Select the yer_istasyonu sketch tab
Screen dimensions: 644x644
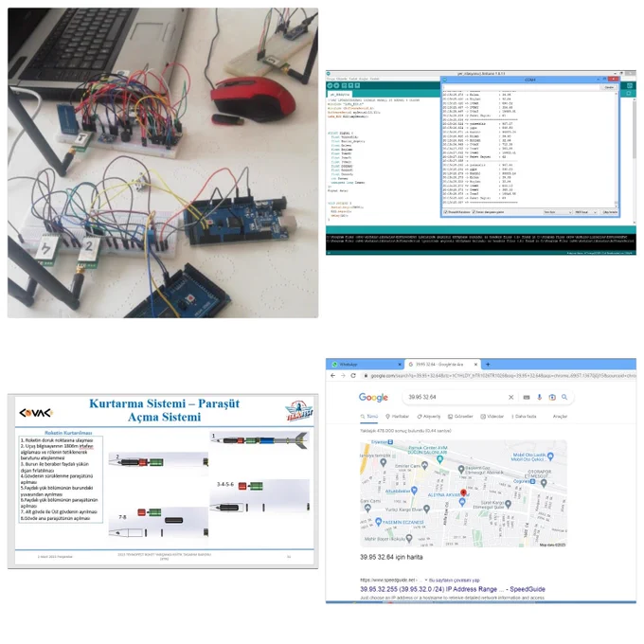pyautogui.click(x=340, y=95)
